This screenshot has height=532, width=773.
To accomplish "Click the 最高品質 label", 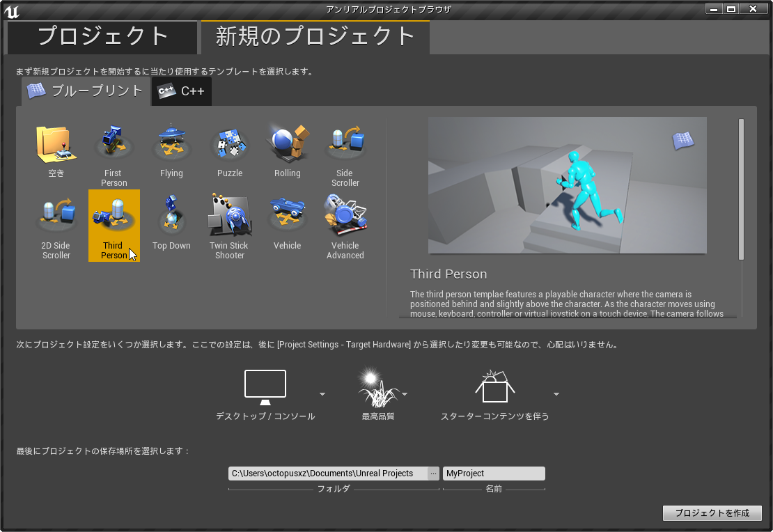I will 378,416.
